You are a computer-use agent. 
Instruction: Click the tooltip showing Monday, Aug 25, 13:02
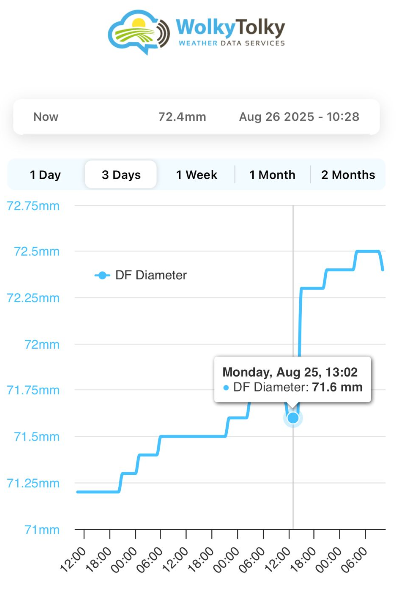click(x=293, y=379)
